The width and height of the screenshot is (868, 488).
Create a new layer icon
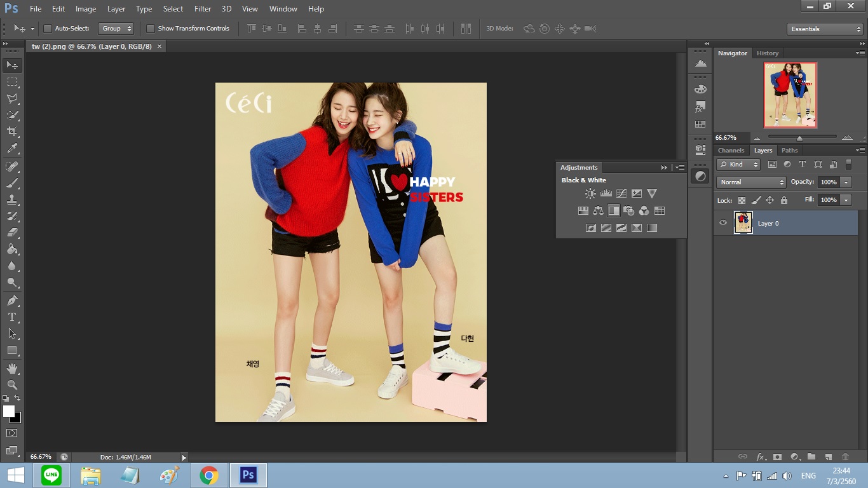tap(828, 457)
